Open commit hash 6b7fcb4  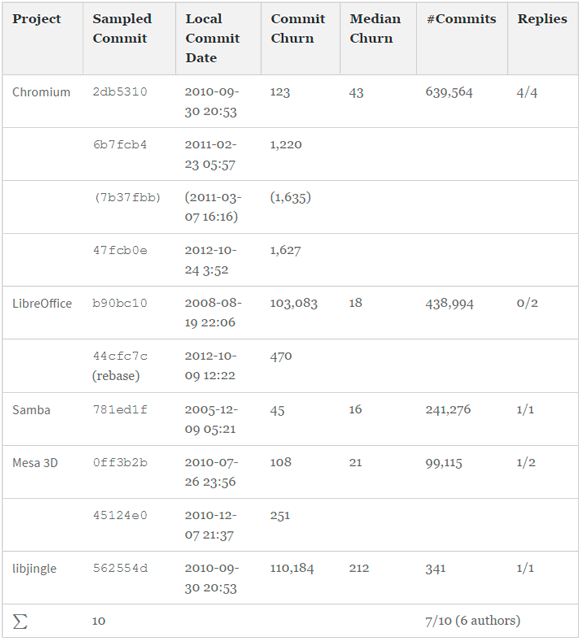(x=120, y=145)
